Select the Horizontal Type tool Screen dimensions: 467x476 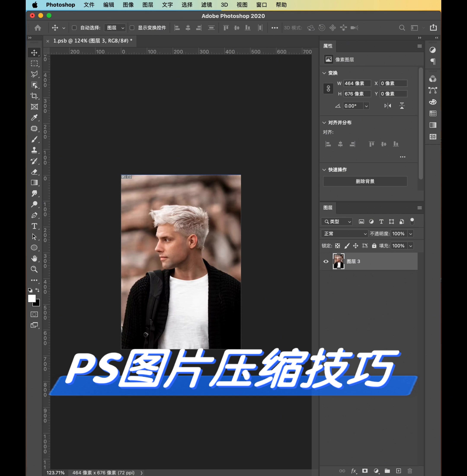point(34,226)
